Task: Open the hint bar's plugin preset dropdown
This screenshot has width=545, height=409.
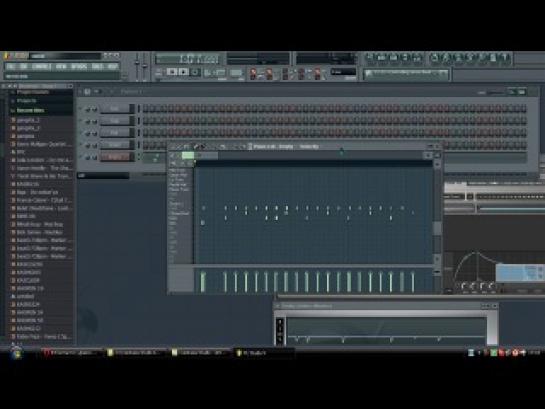Action: click(407, 73)
